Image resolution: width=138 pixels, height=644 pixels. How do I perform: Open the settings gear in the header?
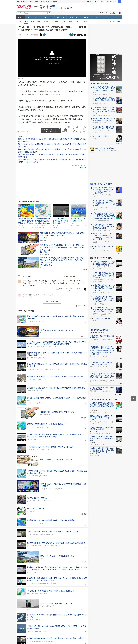120,13
